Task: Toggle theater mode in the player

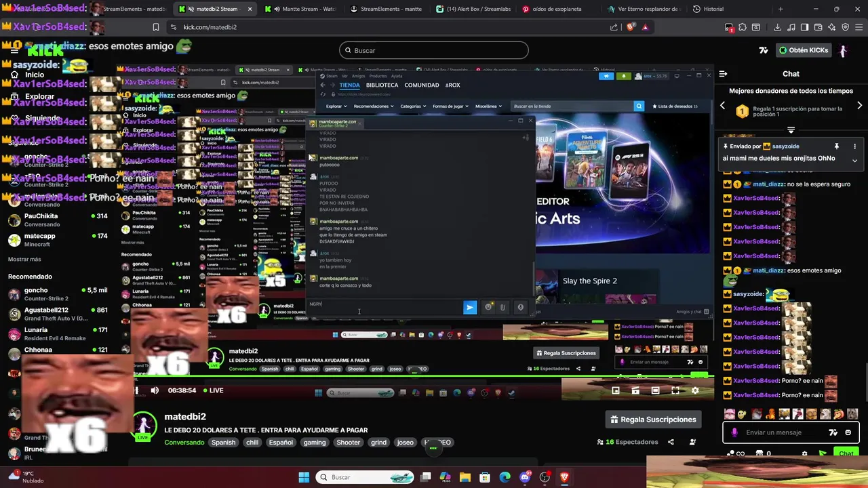Action: click(x=655, y=390)
